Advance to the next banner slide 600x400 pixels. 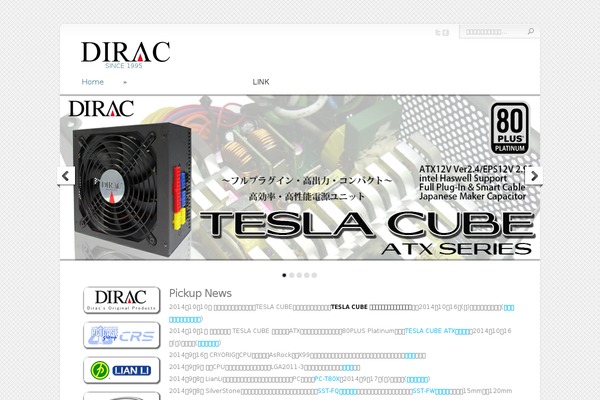point(534,176)
